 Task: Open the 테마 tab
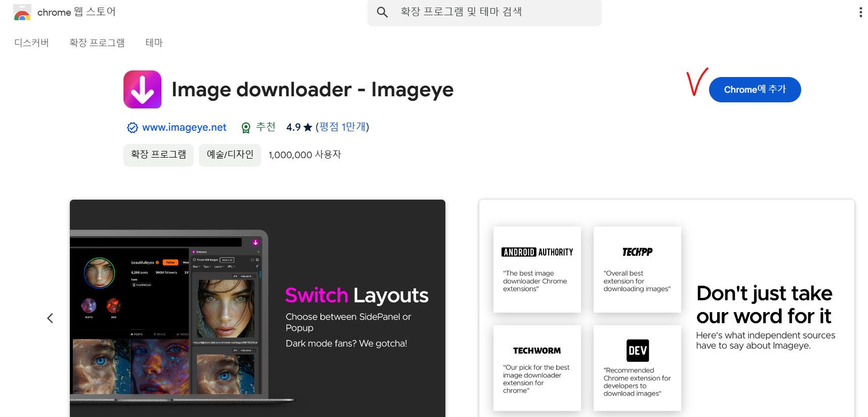point(154,43)
